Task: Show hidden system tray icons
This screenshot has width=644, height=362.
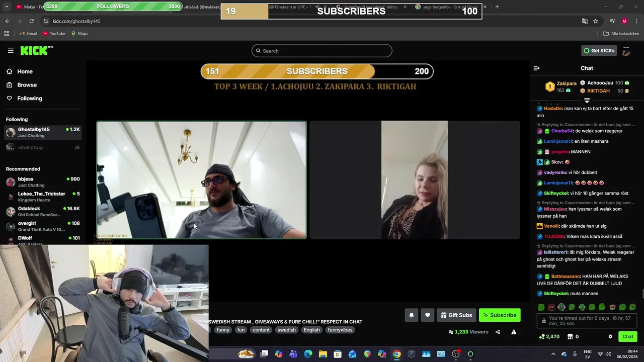Action: [x=553, y=354]
